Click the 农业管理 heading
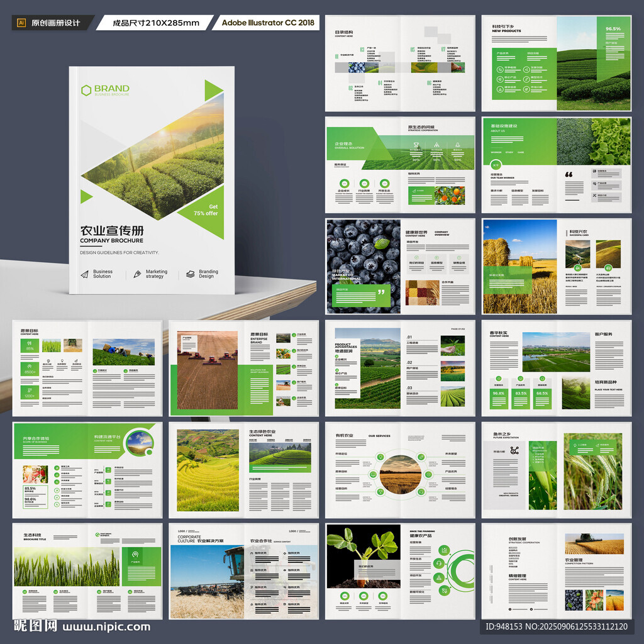The width and height of the screenshot is (644, 644). (574, 560)
